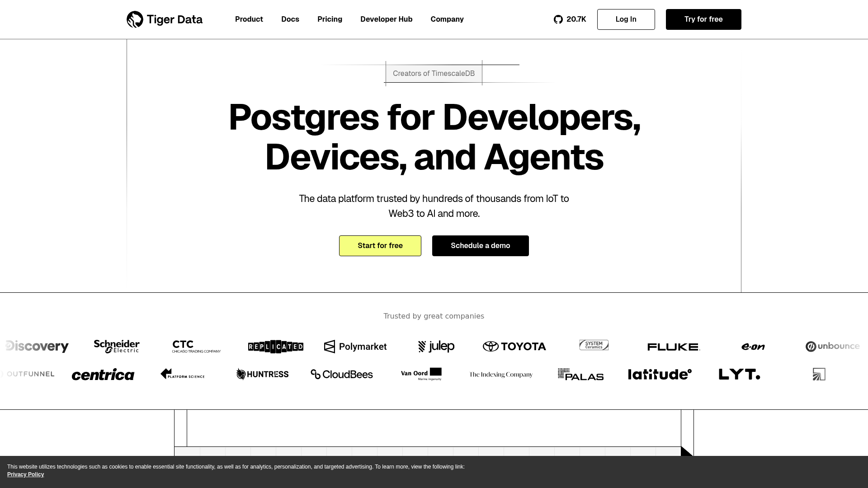This screenshot has width=868, height=488.
Task: Click the LYT logo
Action: 739,374
